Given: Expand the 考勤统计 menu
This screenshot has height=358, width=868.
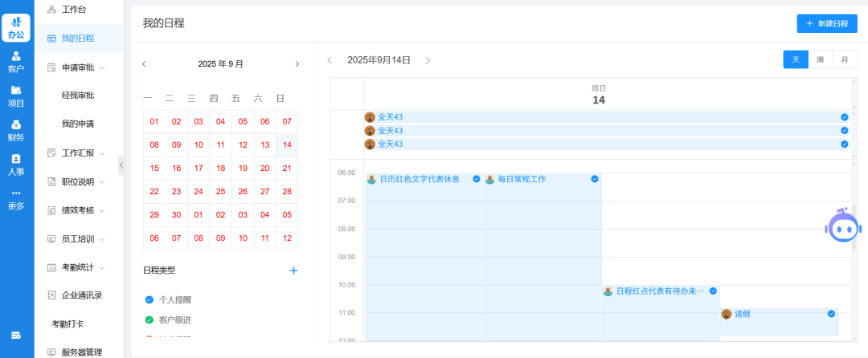Looking at the screenshot, I should (x=102, y=267).
